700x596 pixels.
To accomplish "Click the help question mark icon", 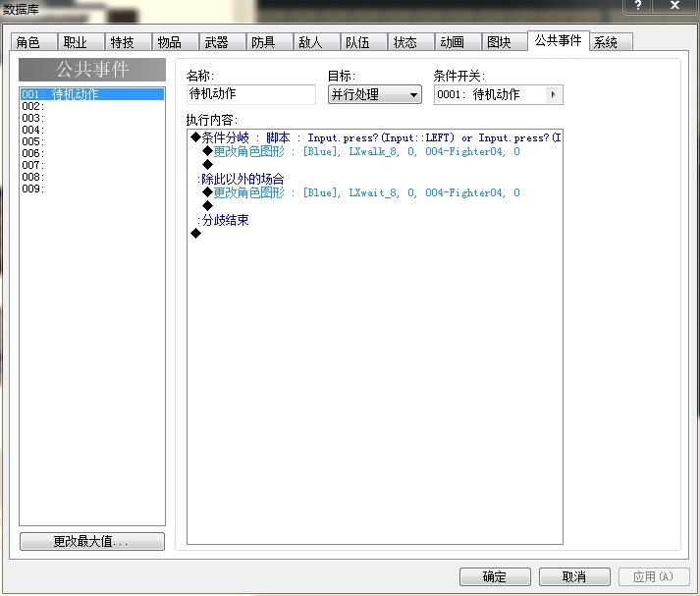I will (x=638, y=6).
